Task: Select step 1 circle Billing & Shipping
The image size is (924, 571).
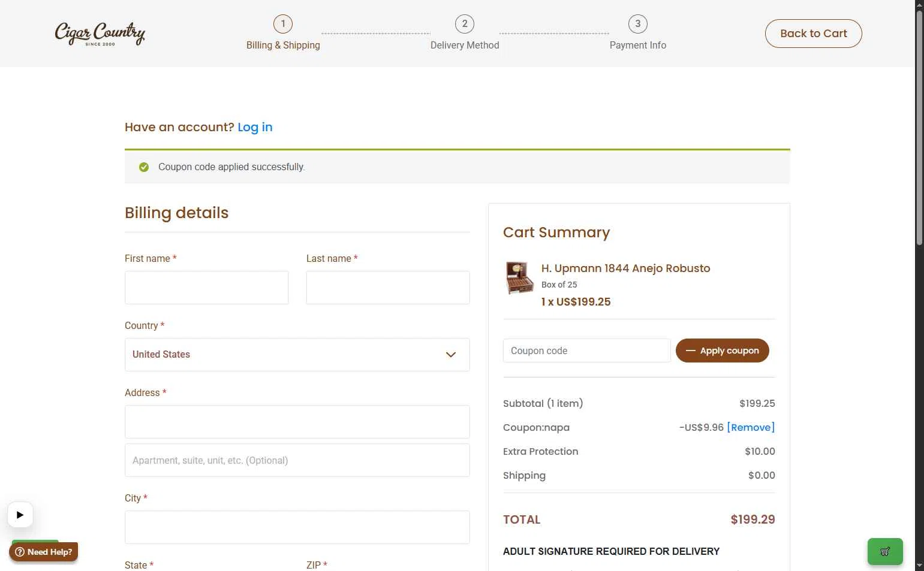Action: pyautogui.click(x=283, y=24)
